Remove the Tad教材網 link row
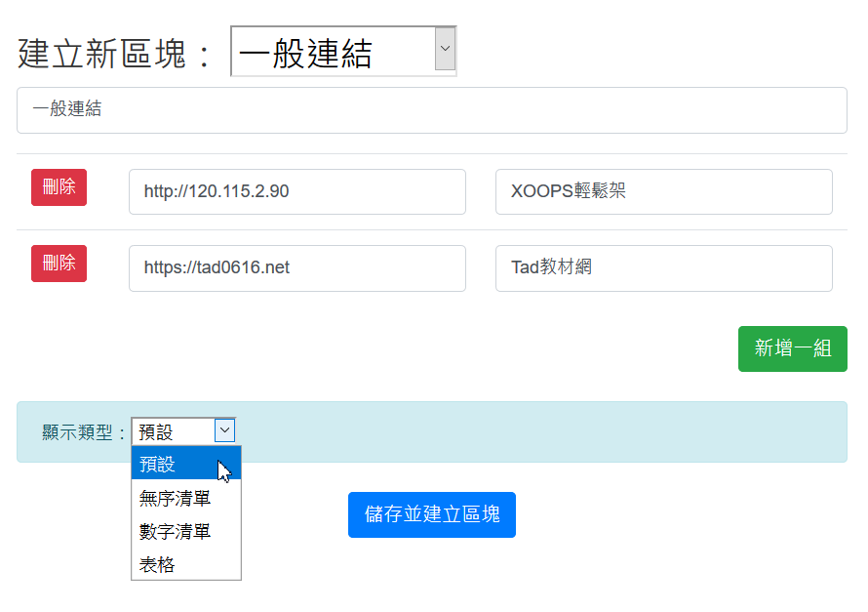The height and width of the screenshot is (612, 868). click(59, 264)
